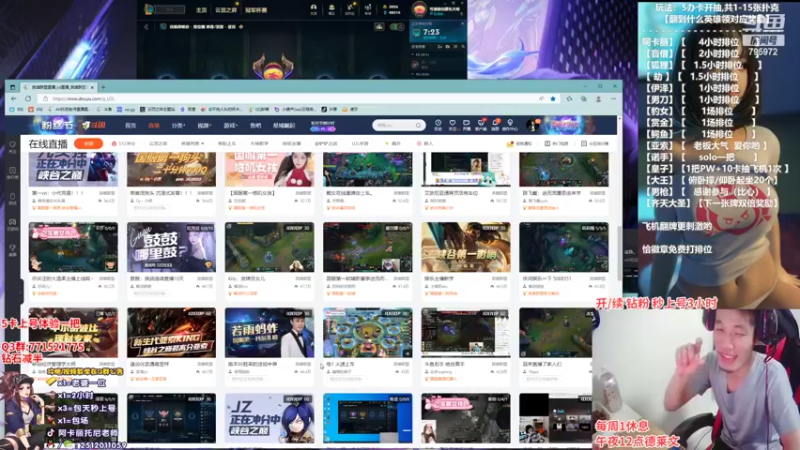Open hammer loot icon with notification dot in League client
800x450 pixels.
[350, 9]
